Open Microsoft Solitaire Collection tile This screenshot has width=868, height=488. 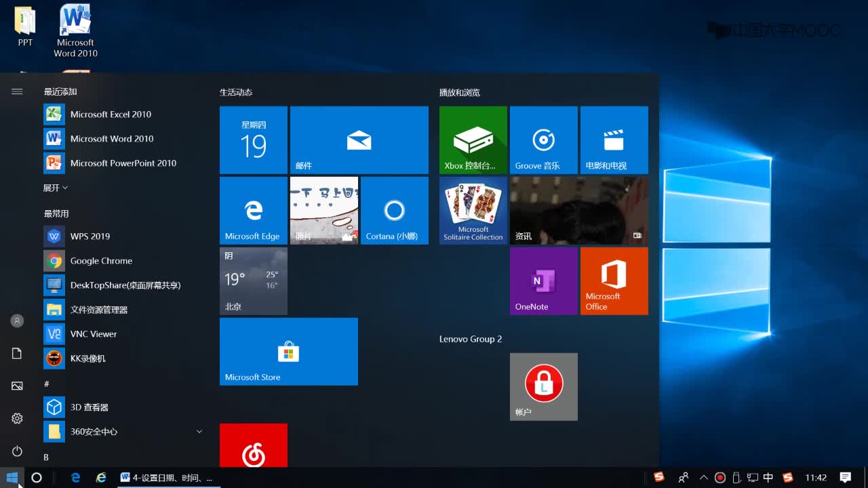(x=473, y=211)
